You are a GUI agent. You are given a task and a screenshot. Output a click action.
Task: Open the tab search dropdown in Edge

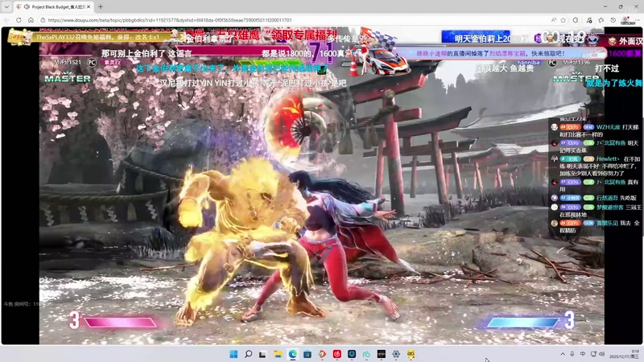(6, 6)
